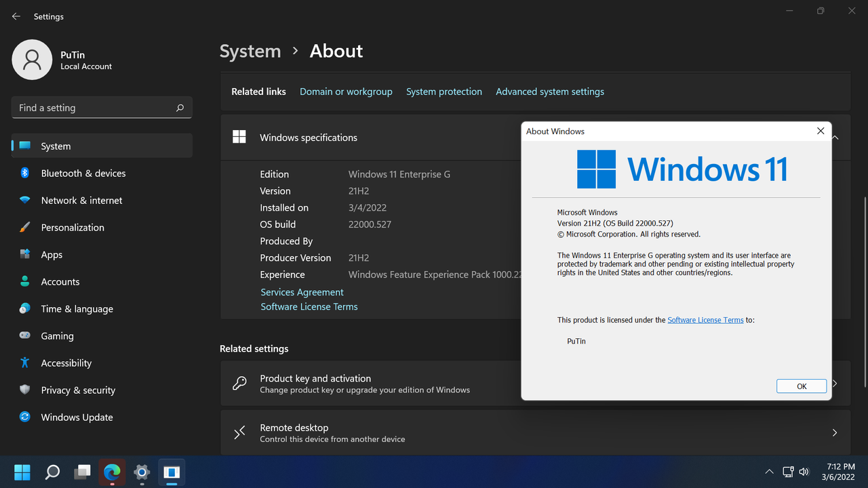Click Version 21H2 OS Build line in dialog

point(615,223)
